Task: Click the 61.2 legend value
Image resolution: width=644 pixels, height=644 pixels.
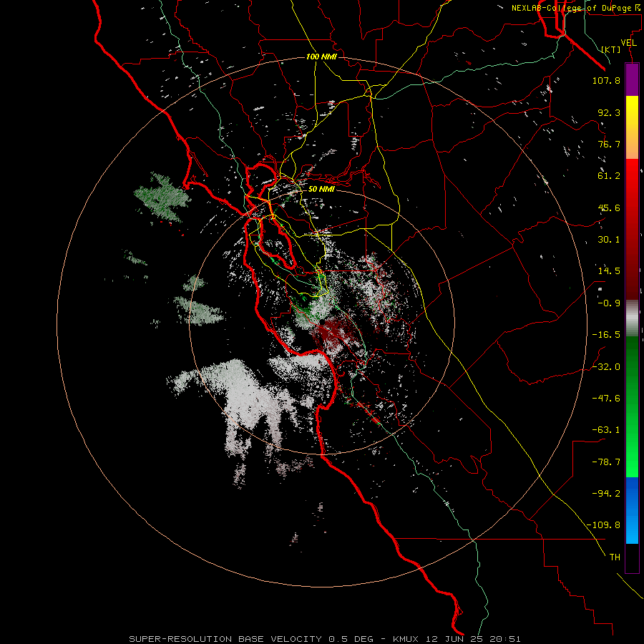Action: tap(609, 176)
